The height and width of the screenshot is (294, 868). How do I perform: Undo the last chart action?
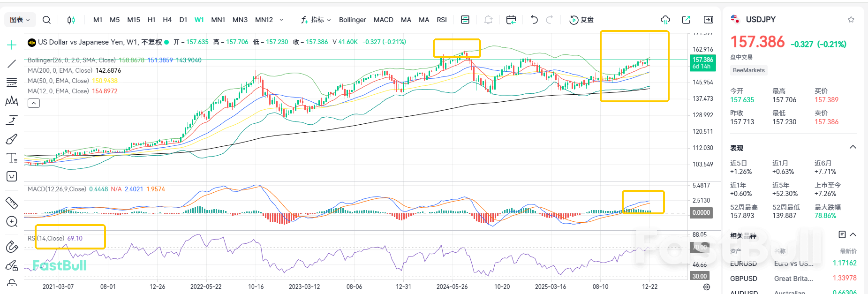coord(534,20)
